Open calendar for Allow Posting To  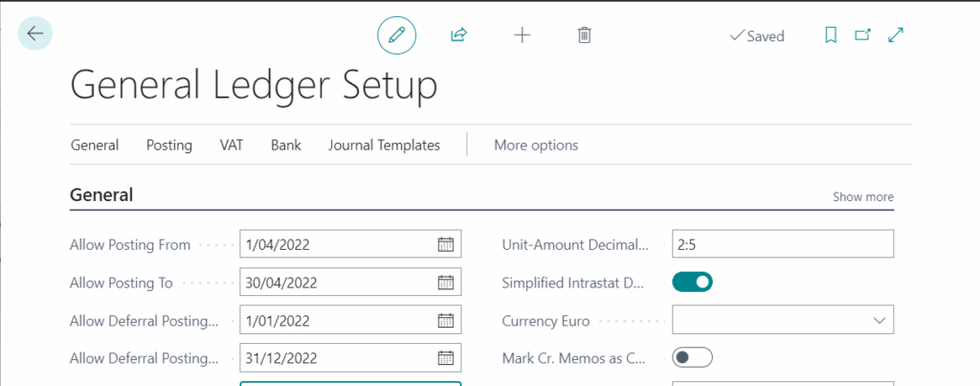[x=445, y=283]
